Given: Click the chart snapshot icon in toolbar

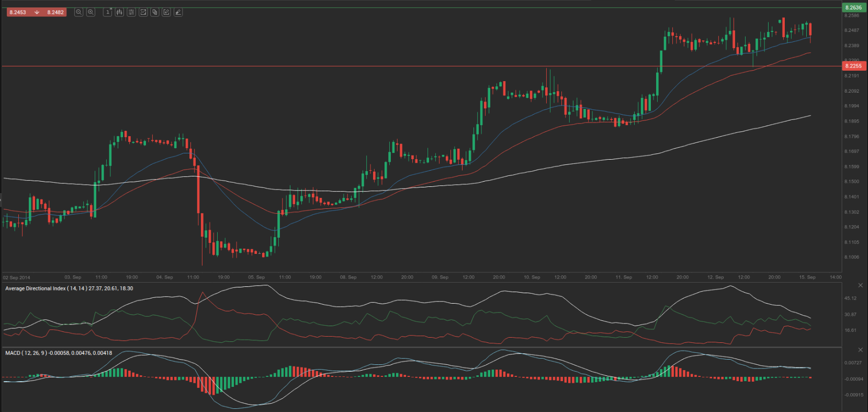Looking at the screenshot, I should pyautogui.click(x=143, y=12).
